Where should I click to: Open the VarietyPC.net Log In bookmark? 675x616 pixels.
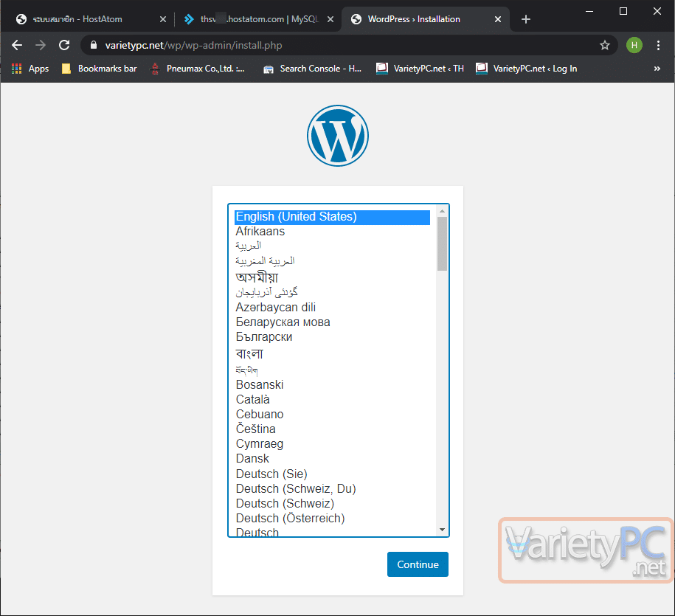(527, 69)
